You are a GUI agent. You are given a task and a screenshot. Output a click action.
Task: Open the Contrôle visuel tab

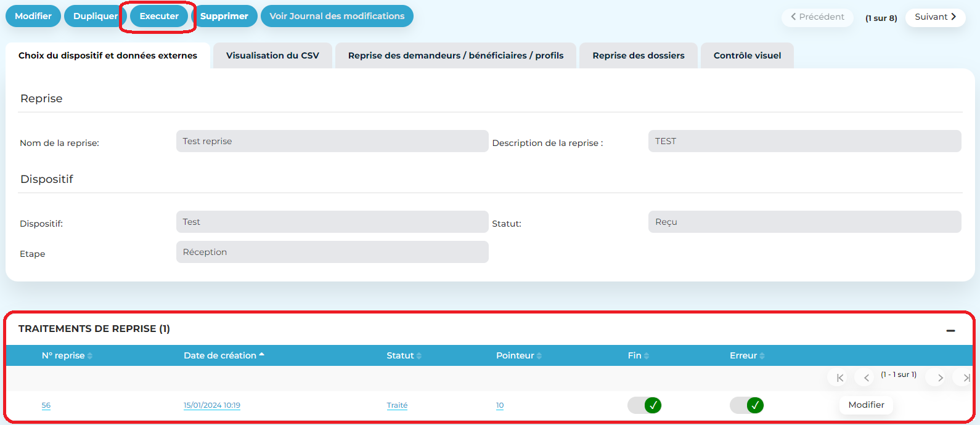pos(747,55)
